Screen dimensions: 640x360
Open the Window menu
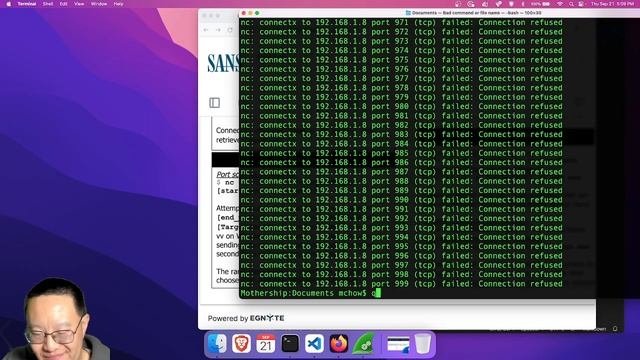click(x=99, y=4)
